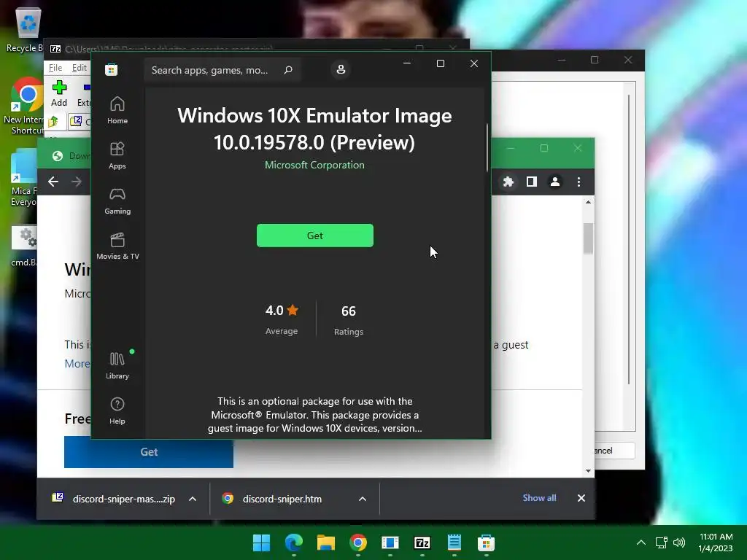This screenshot has height=560, width=747.
Task: Open File Explorer from taskbar
Action: coord(326,542)
